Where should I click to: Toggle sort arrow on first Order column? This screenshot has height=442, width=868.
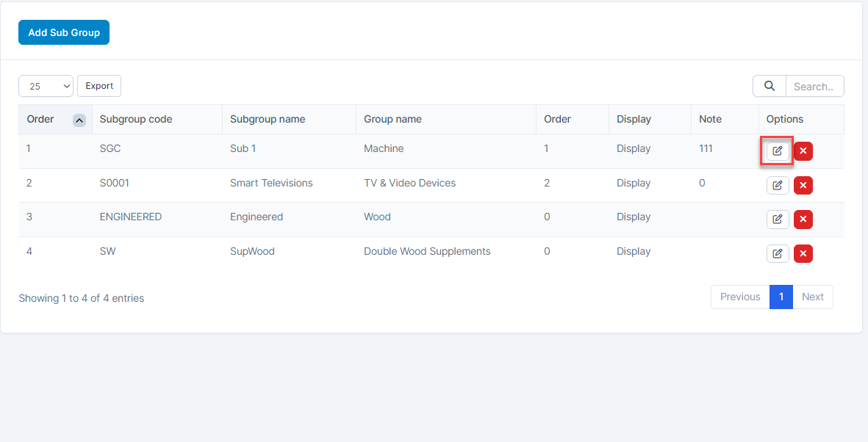(79, 120)
